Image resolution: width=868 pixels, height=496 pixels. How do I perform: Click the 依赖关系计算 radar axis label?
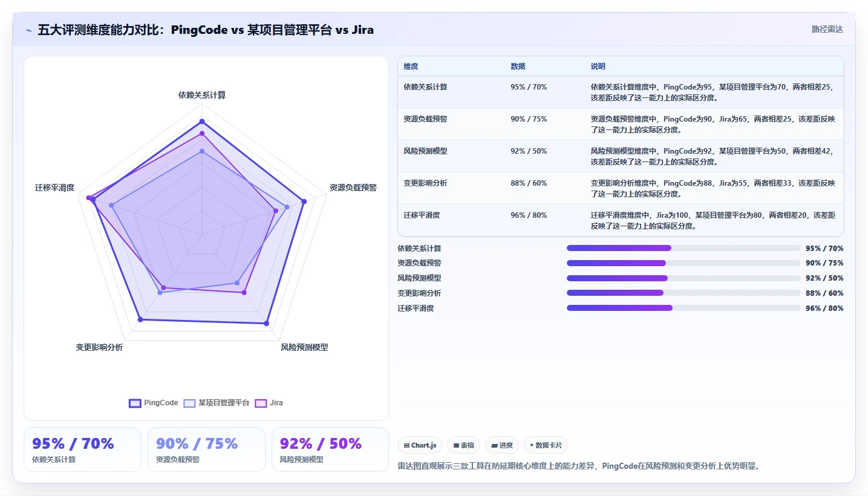(x=202, y=95)
